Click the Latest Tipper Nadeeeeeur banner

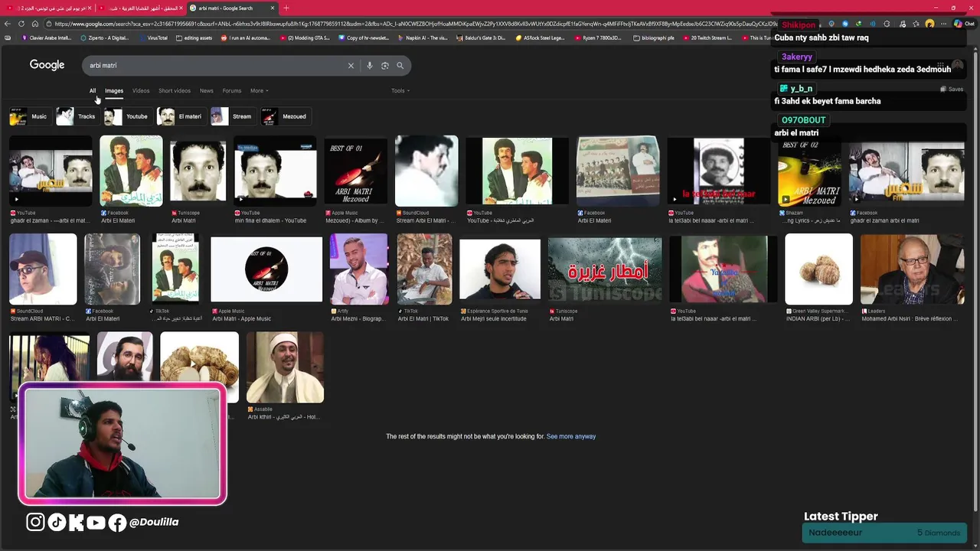pyautogui.click(x=884, y=533)
